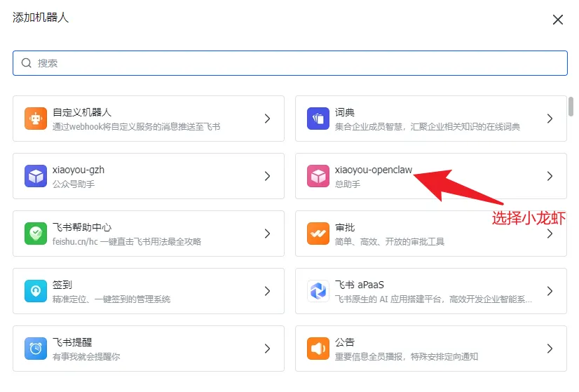Click the 有事我就会提醒你 description
This screenshot has width=579, height=392.
pyautogui.click(x=86, y=356)
